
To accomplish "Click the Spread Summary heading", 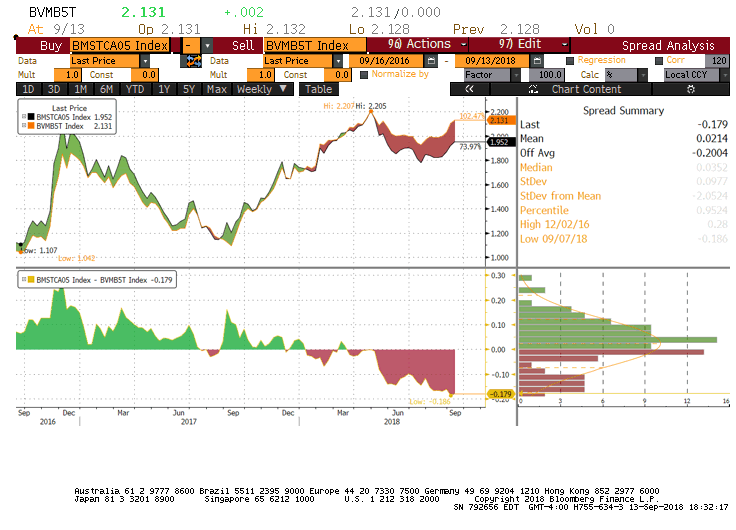I will (623, 111).
